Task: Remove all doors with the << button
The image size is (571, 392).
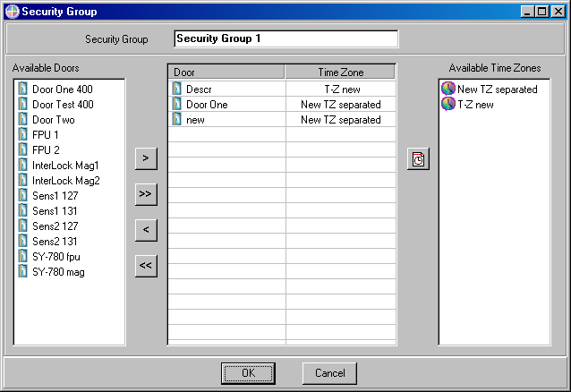Action: click(x=146, y=266)
